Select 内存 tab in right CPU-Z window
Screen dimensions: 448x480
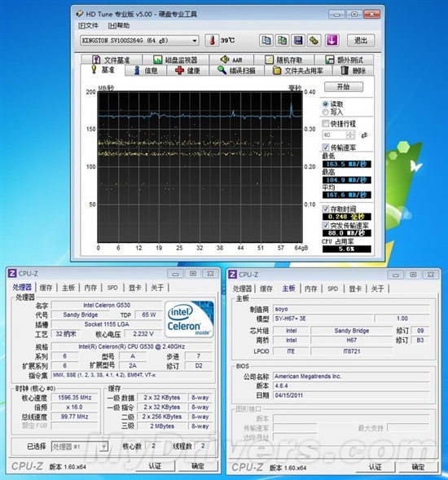[x=310, y=288]
